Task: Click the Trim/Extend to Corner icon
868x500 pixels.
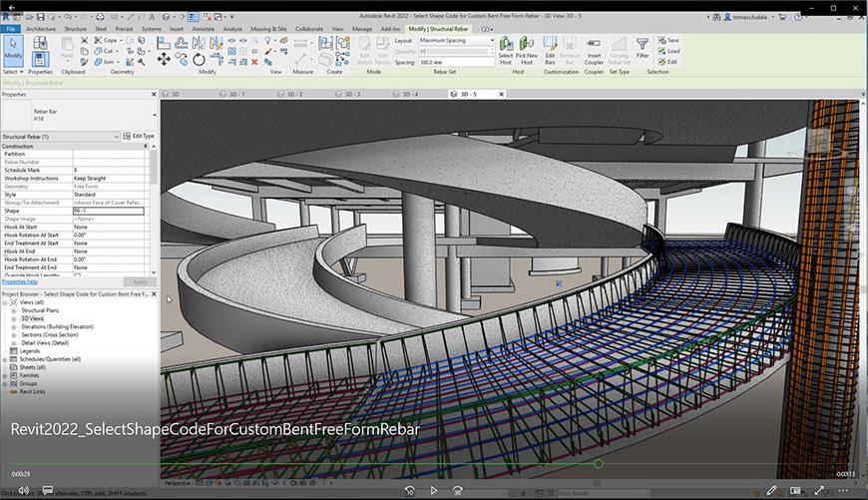Action: tap(217, 59)
